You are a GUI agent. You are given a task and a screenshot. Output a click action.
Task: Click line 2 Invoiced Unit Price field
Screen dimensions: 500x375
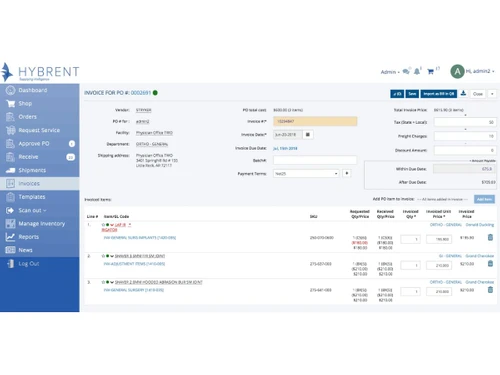pos(439,265)
